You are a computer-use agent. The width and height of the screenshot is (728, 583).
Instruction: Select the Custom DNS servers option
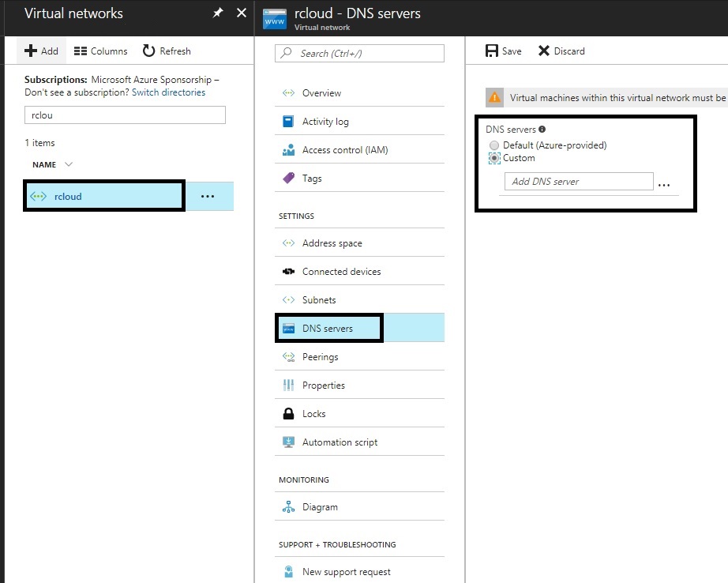495,158
